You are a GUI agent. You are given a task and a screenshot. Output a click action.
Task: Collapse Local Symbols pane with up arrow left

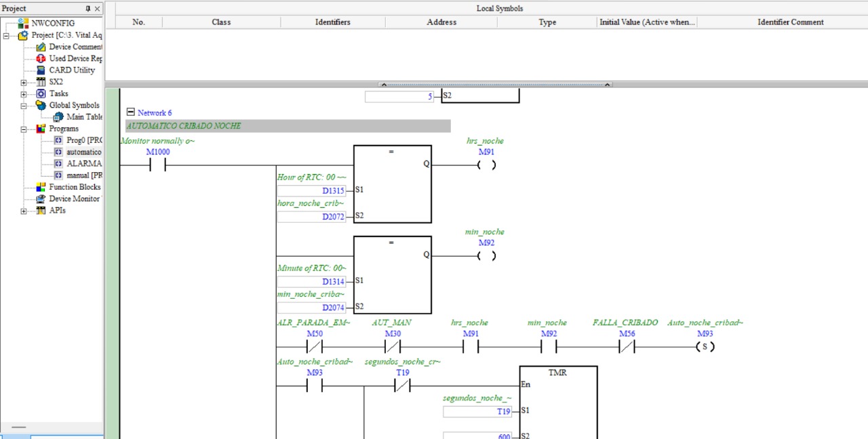(384, 85)
